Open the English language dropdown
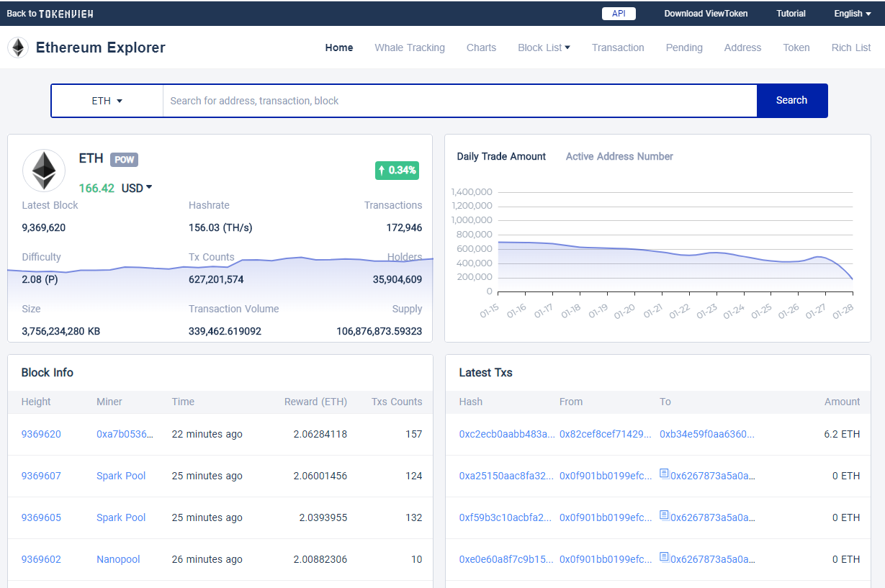The height and width of the screenshot is (588, 885). (x=853, y=14)
